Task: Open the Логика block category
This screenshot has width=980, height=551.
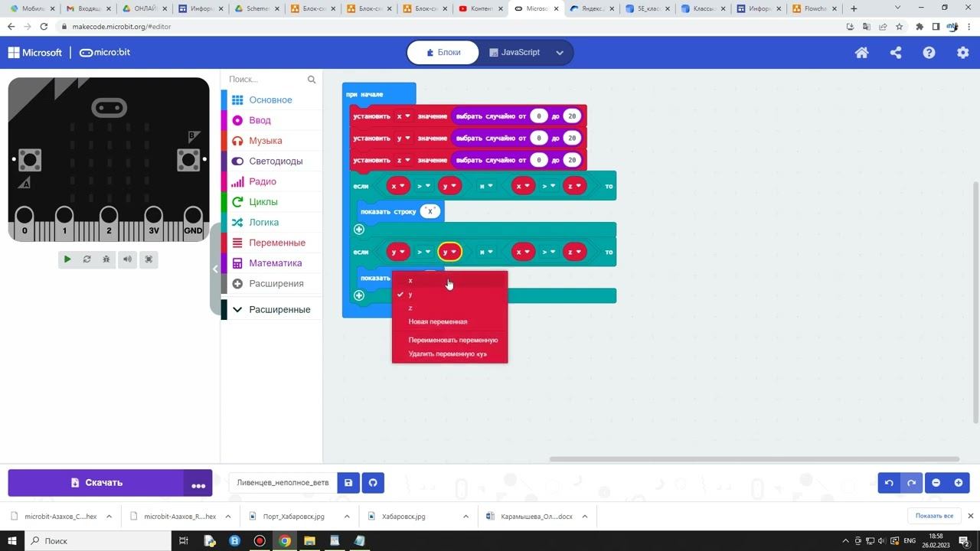Action: [x=272, y=223]
